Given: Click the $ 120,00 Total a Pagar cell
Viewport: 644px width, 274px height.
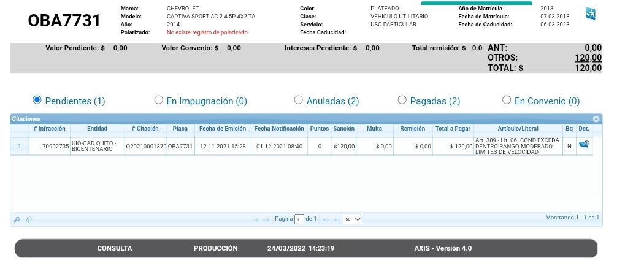Looking at the screenshot, I should (x=453, y=146).
